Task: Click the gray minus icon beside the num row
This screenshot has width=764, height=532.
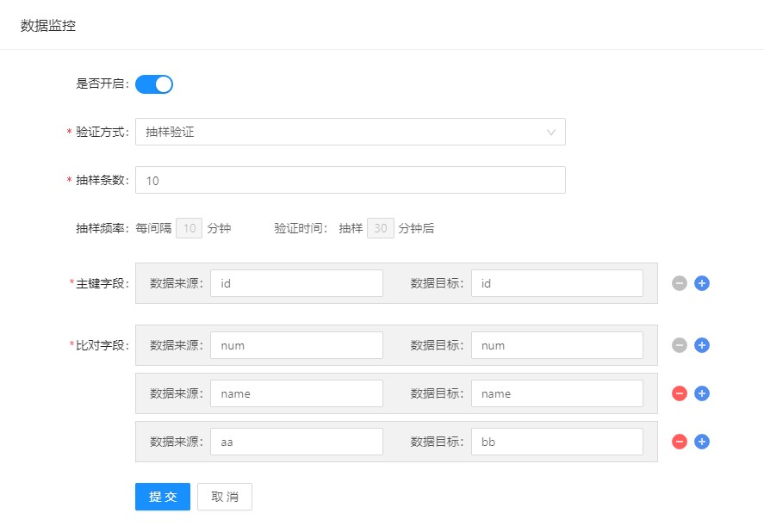Action: (680, 345)
